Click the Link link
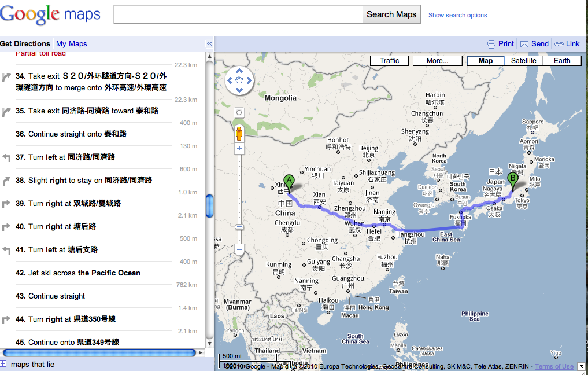The image size is (588, 375). pyautogui.click(x=572, y=43)
